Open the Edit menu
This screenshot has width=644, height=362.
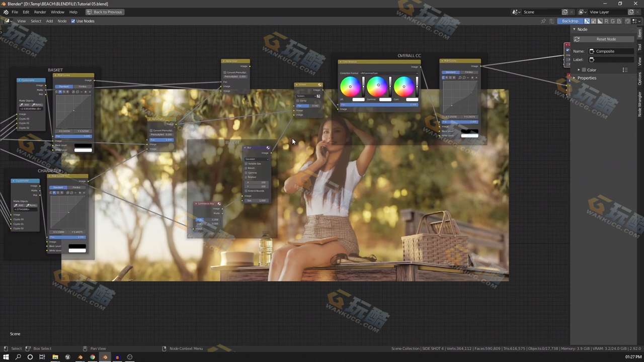coord(26,12)
